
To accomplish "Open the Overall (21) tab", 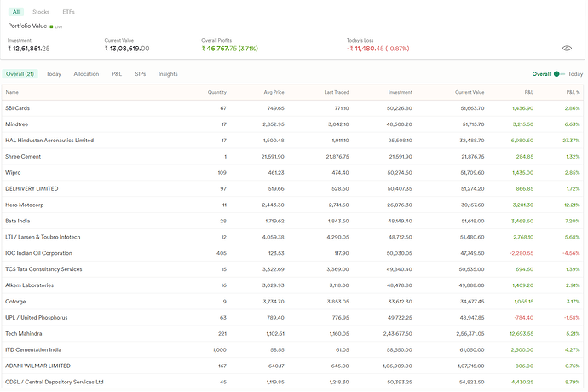I will pyautogui.click(x=20, y=74).
